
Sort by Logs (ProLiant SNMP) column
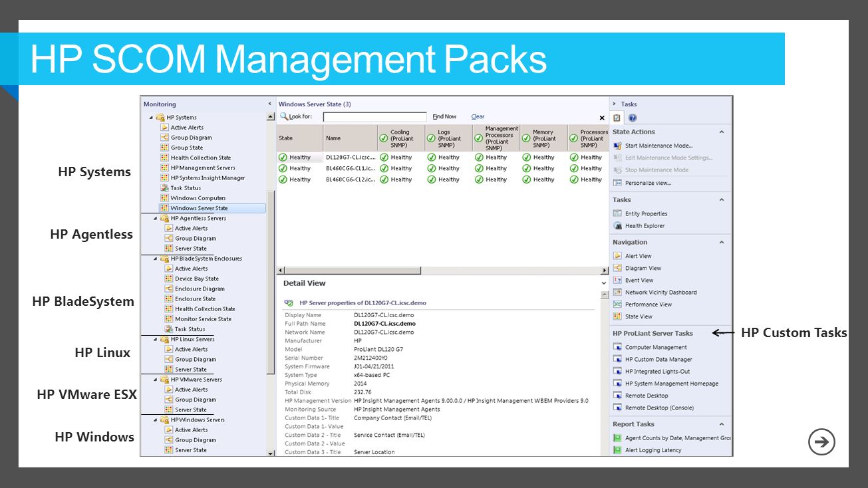pyautogui.click(x=449, y=138)
